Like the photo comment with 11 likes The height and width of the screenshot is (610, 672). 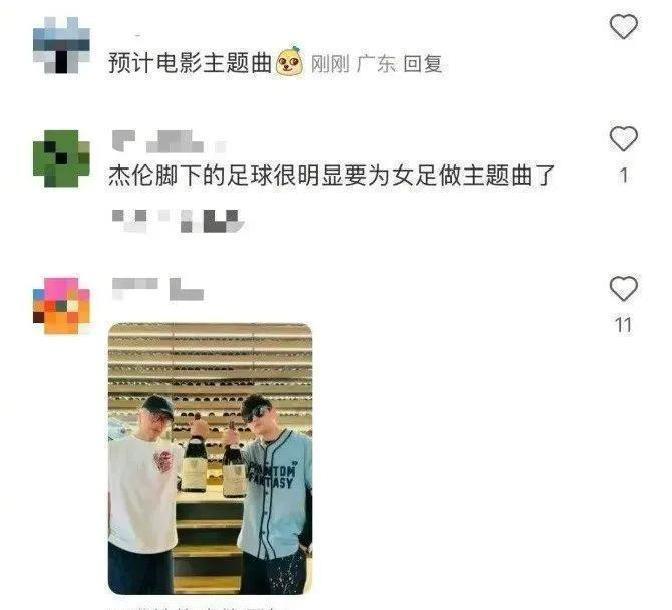(x=624, y=288)
